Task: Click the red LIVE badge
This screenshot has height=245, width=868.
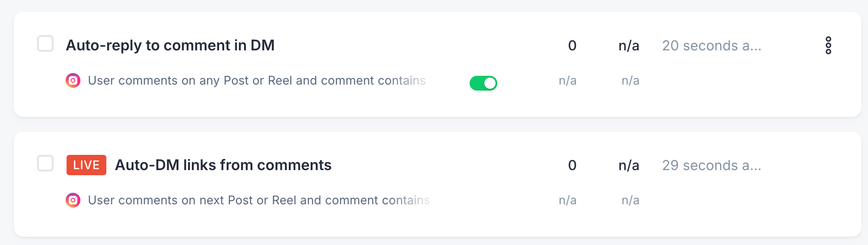Action: [x=86, y=165]
